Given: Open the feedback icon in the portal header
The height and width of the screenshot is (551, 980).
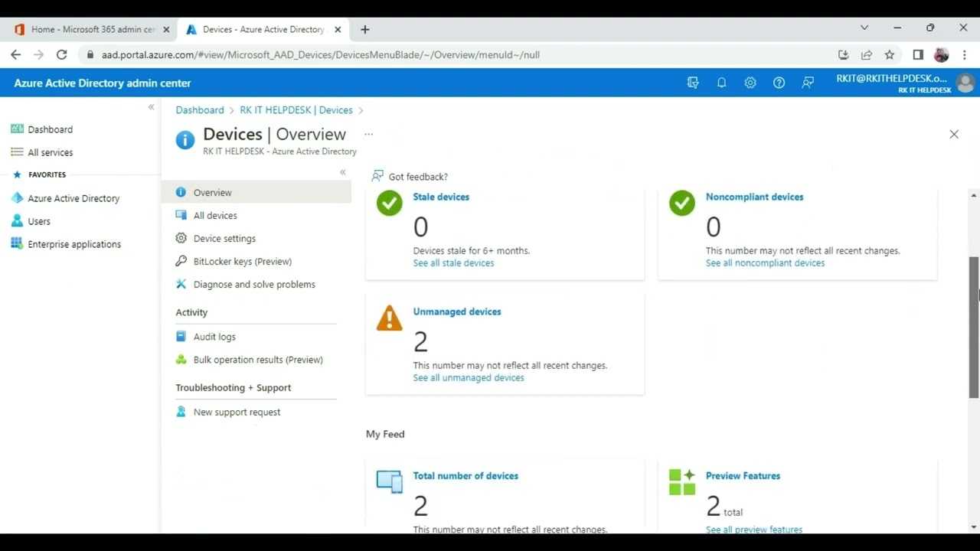Looking at the screenshot, I should (808, 83).
